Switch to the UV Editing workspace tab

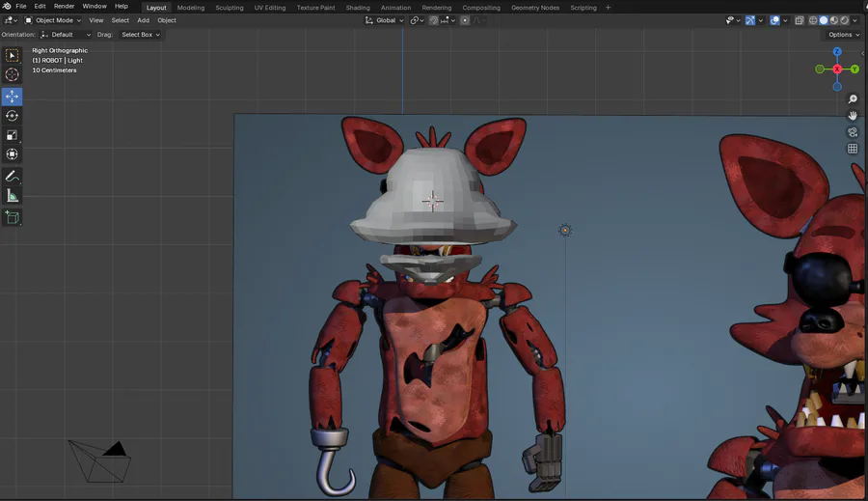tap(270, 8)
